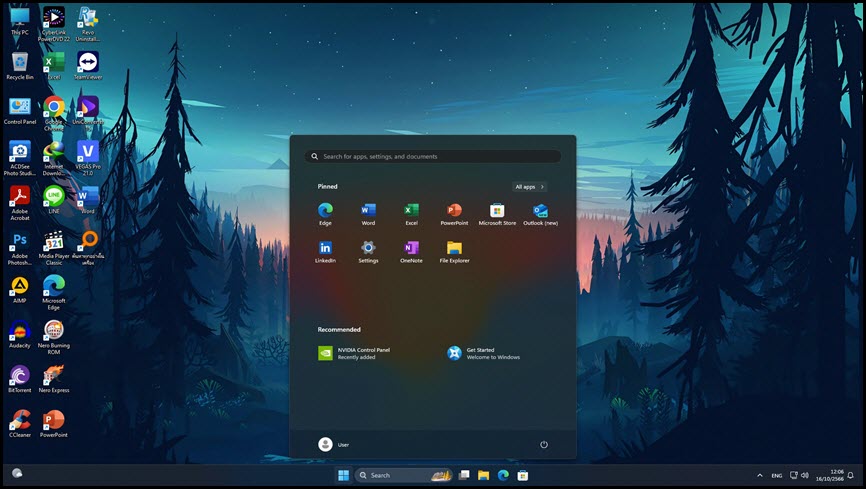Expand hidden system tray icons chevron
This screenshot has width=866, height=489.
[760, 475]
